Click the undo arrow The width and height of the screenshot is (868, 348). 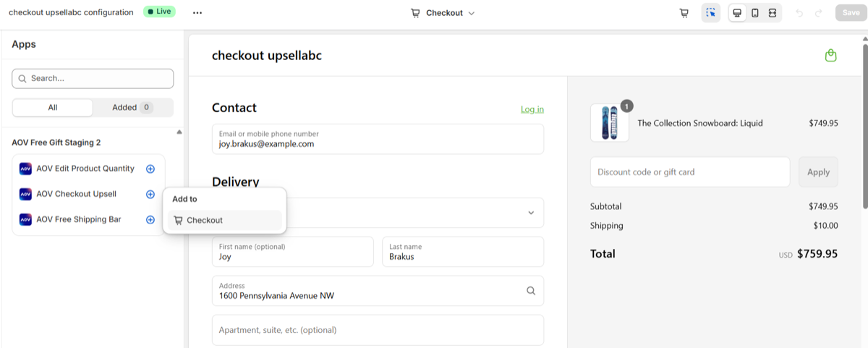tap(799, 13)
